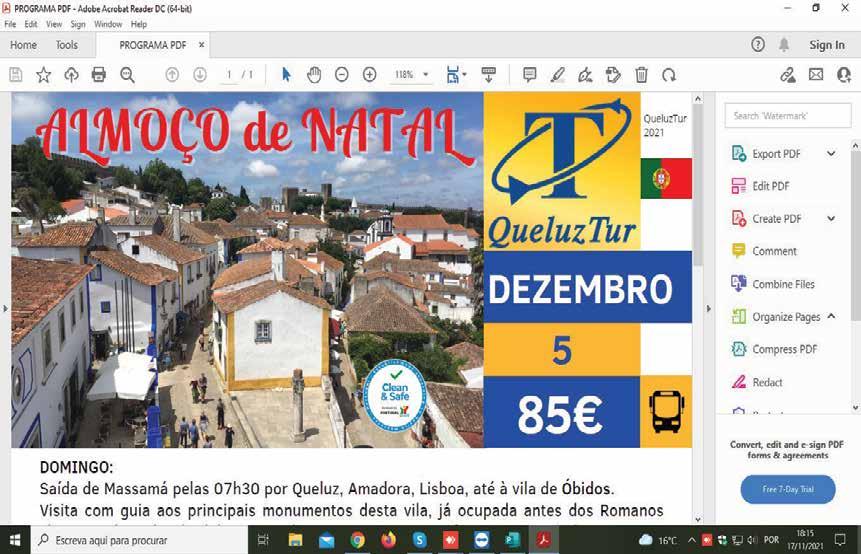
Task: Print the document
Action: tap(99, 74)
